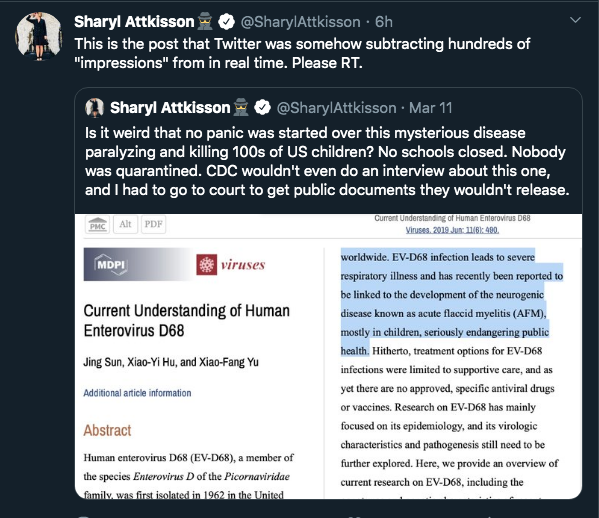Click the quoted tweet text about CDC
599x518 pixels.
(x=327, y=161)
